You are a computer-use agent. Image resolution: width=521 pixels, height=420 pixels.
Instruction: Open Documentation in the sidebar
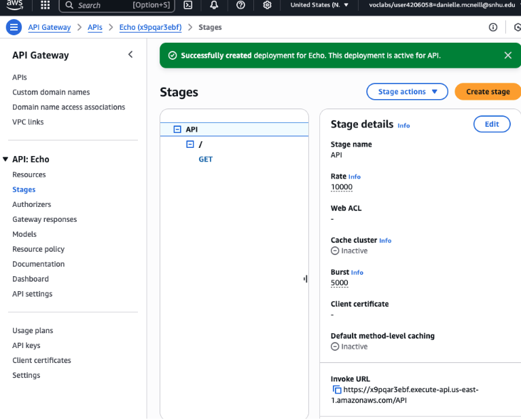(39, 265)
